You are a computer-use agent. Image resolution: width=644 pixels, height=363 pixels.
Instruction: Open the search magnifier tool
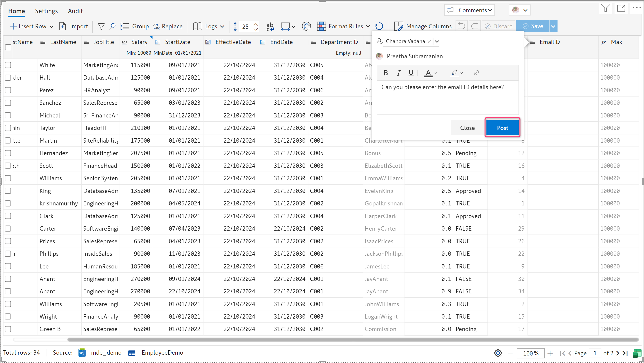pos(112,26)
